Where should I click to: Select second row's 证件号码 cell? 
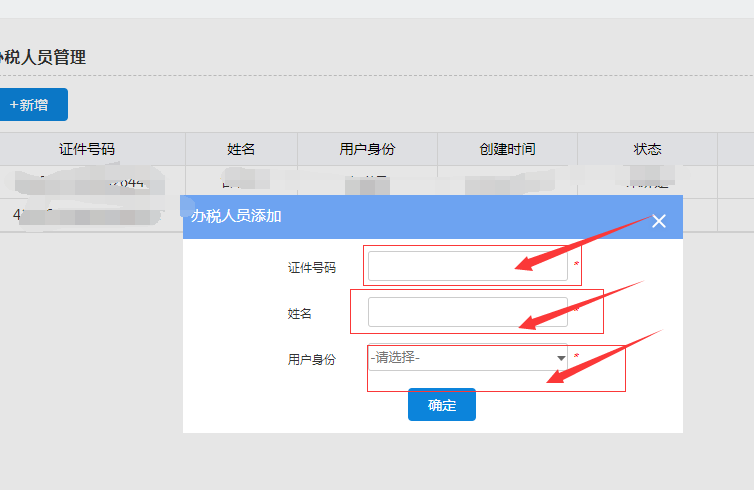pos(87,214)
